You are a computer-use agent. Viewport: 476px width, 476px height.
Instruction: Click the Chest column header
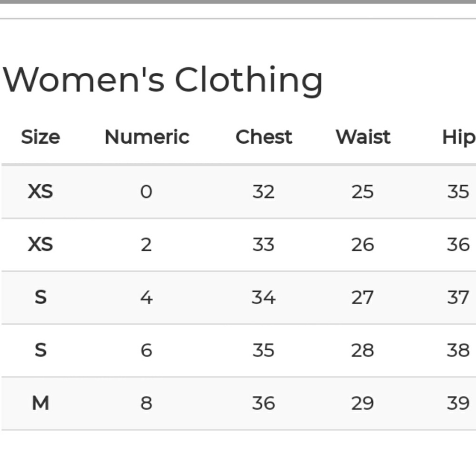(264, 137)
